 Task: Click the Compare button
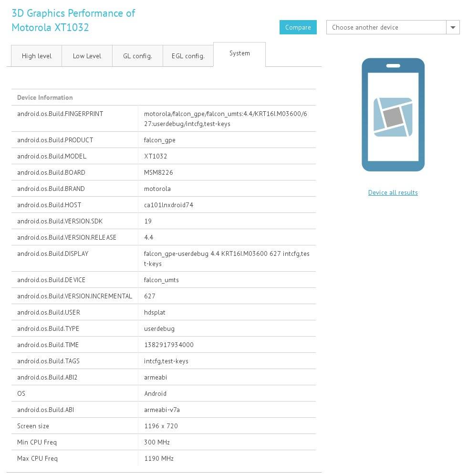point(298,27)
